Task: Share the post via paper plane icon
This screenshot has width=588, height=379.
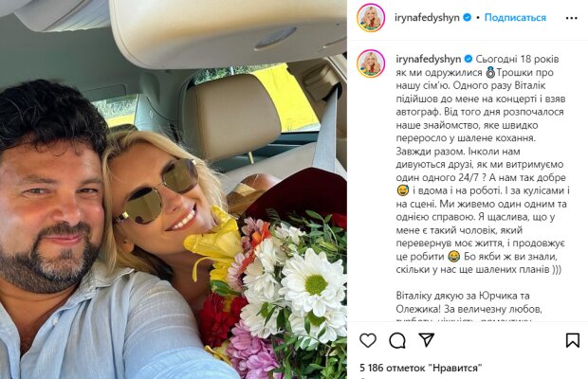Action: click(427, 339)
